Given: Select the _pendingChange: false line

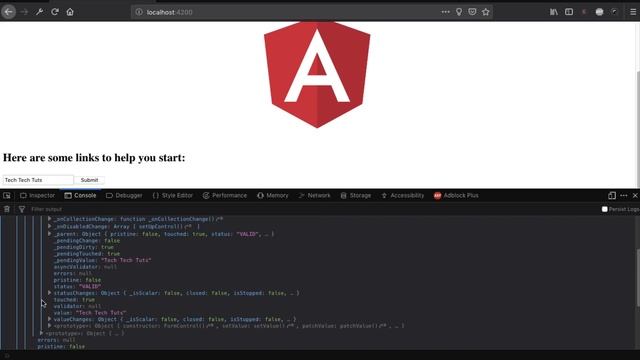Looking at the screenshot, I should [87, 241].
